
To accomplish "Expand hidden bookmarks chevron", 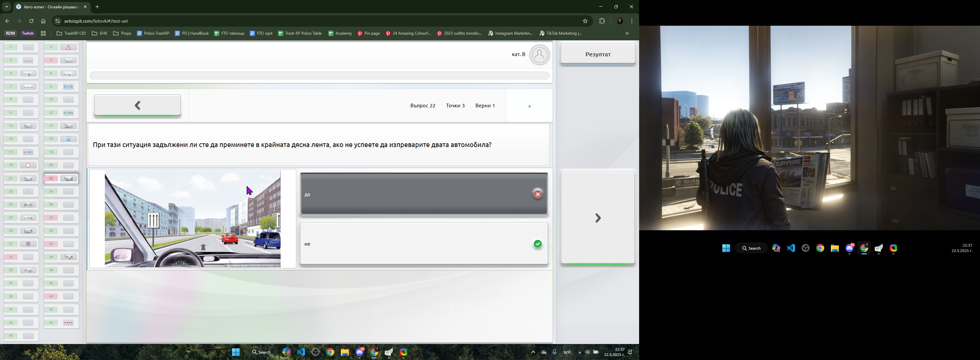I will pos(627,34).
